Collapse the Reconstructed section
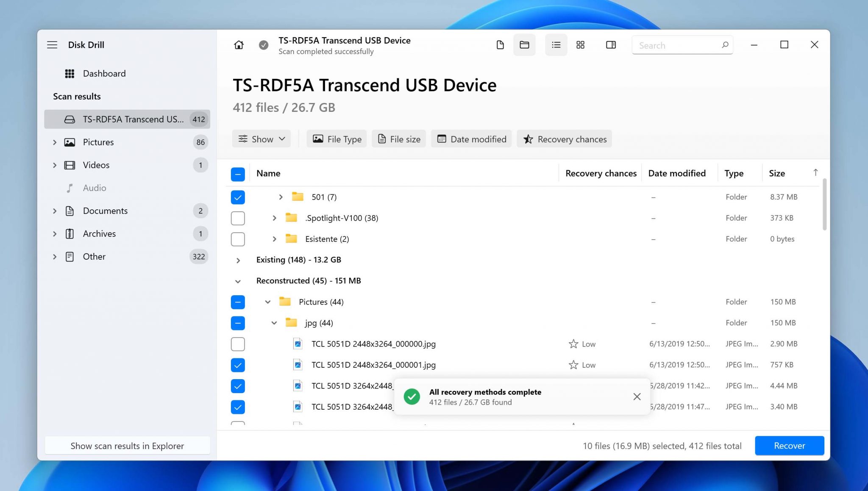Viewport: 868px width, 491px height. tap(238, 281)
